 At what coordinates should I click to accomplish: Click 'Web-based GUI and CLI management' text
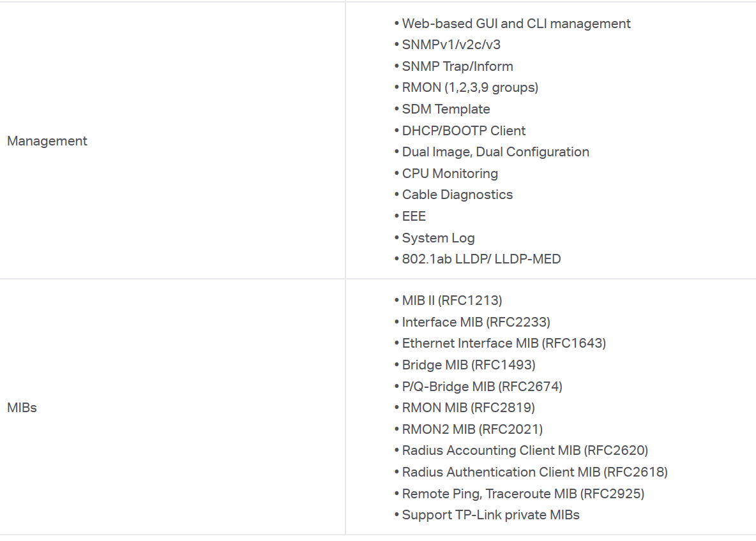[x=516, y=24]
